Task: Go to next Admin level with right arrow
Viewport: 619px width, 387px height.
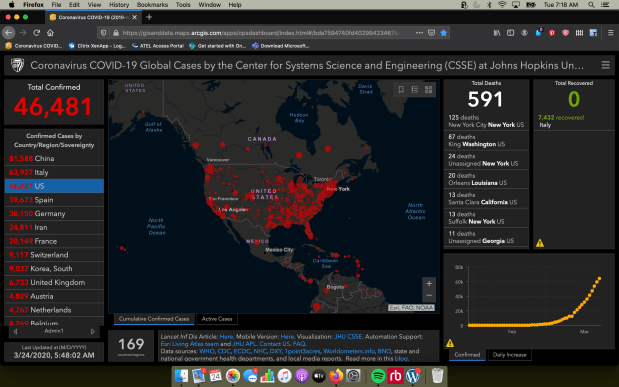Action: [93, 331]
